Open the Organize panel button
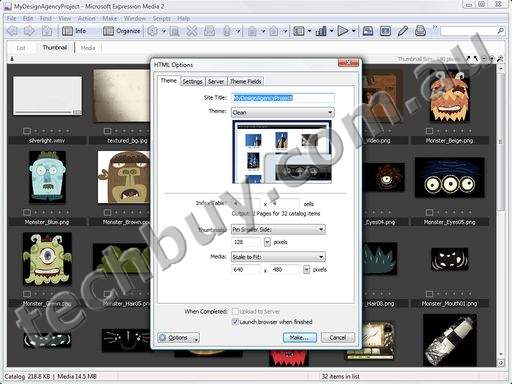 click(121, 31)
